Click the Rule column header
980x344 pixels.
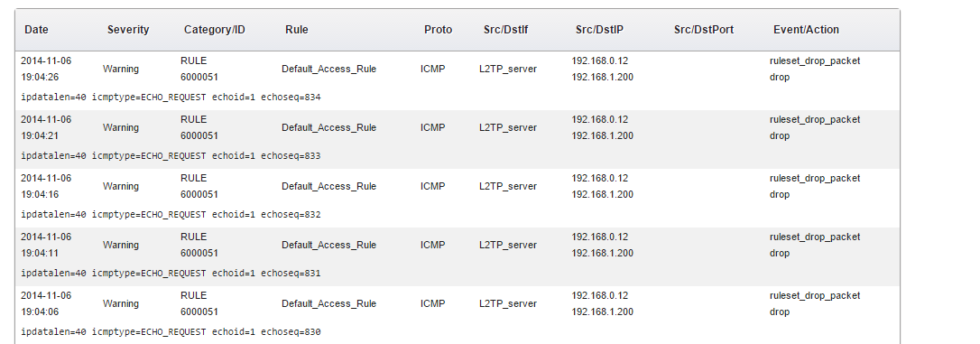tap(296, 30)
